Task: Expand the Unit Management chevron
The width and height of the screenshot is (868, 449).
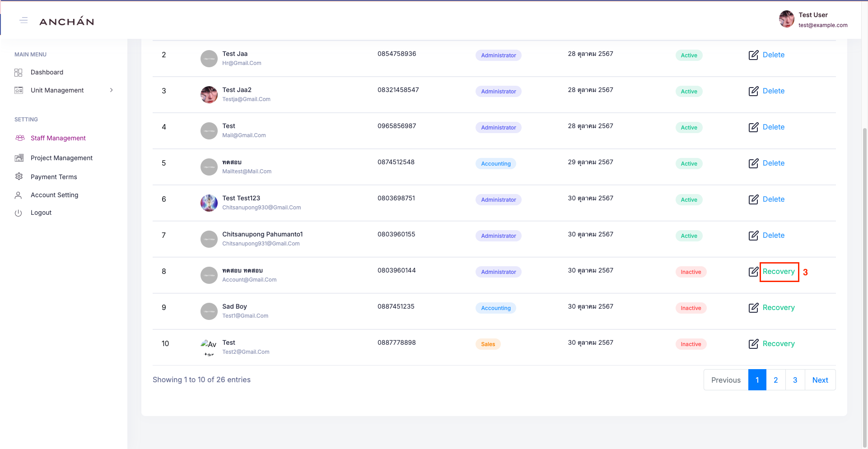Action: tap(112, 90)
